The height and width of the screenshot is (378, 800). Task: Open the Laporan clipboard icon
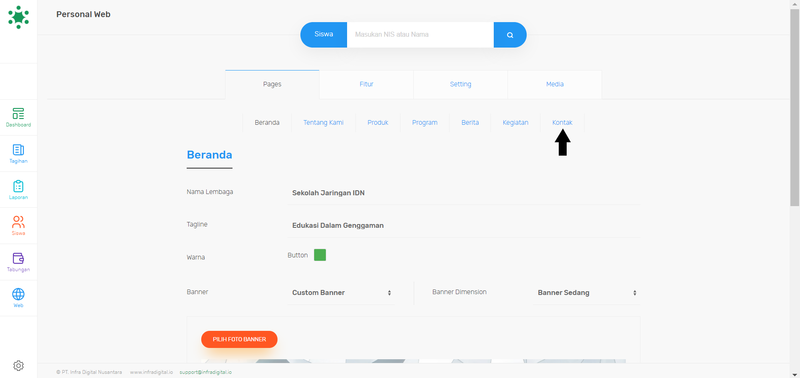point(18,186)
